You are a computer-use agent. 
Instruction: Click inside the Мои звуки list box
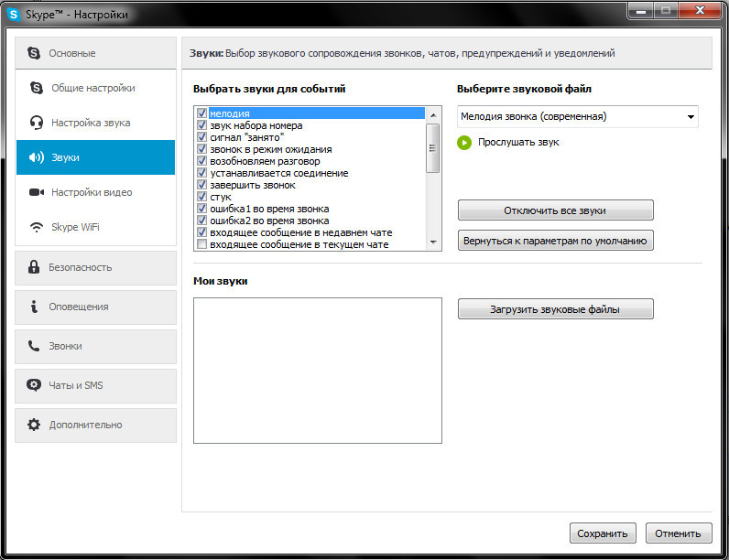point(318,370)
